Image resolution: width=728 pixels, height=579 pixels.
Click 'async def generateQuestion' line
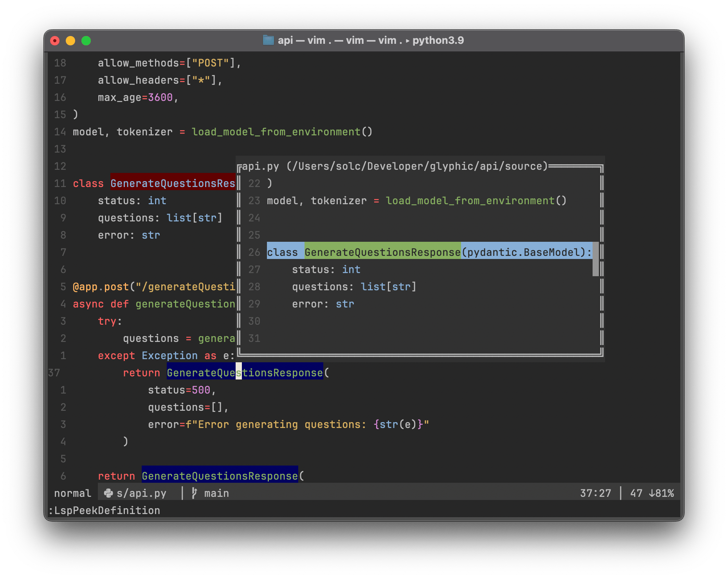(154, 304)
